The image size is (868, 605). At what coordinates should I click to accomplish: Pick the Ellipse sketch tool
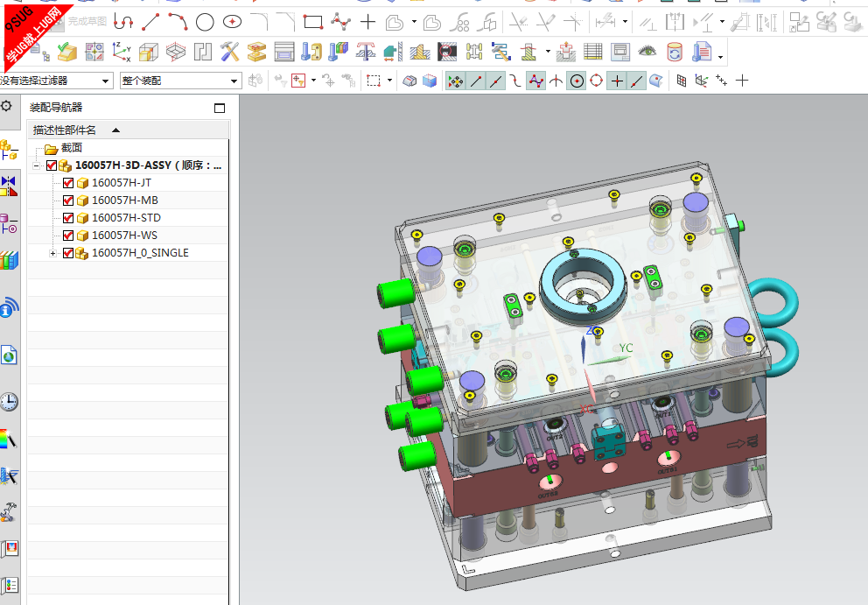pyautogui.click(x=232, y=22)
